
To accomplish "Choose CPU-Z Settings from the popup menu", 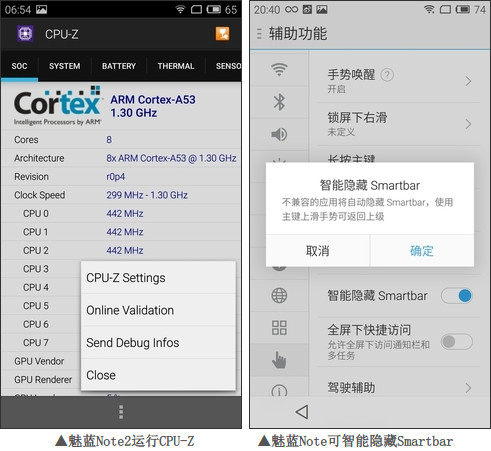I will [158, 278].
